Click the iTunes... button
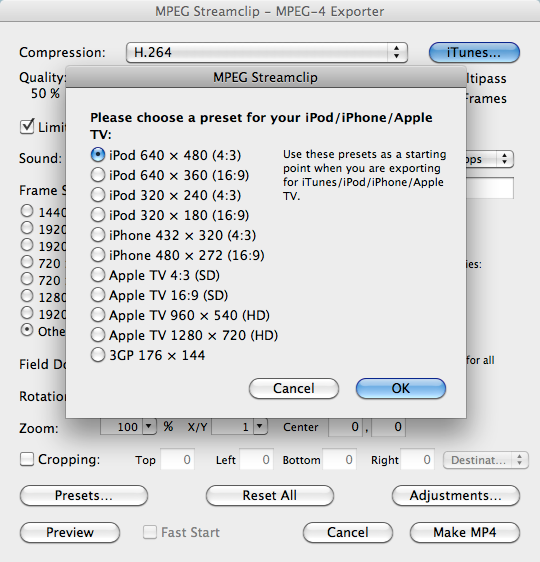The width and height of the screenshot is (540, 562). point(474,53)
